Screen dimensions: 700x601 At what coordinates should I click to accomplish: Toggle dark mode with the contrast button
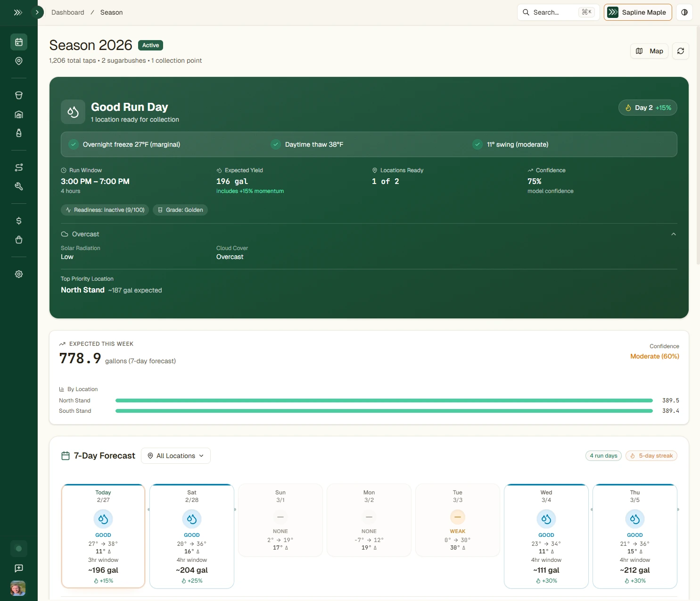point(684,12)
